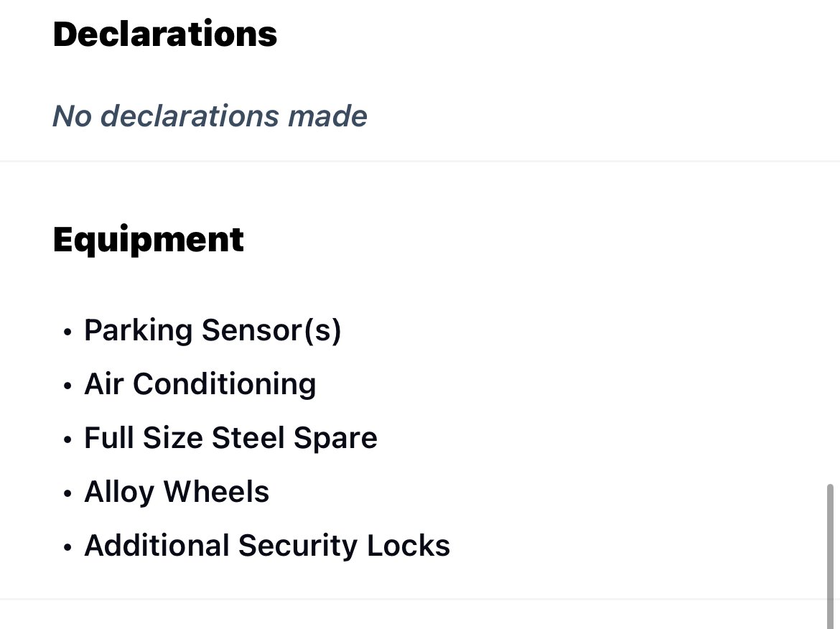Click the bullet before Parking Sensor(s)
The image size is (840, 629).
click(67, 332)
